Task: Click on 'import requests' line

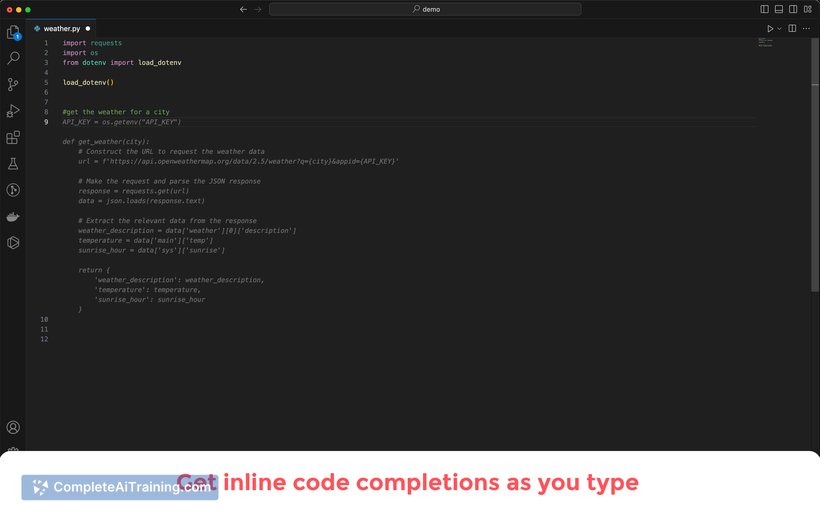Action: tap(92, 43)
